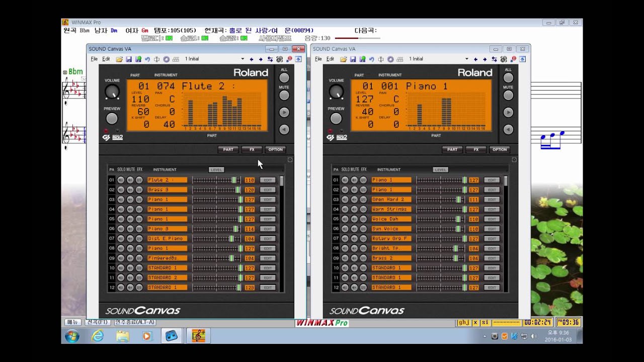
Task: Open the gear settings icon in the left Sound Canvas toolbar
Action: (166, 59)
